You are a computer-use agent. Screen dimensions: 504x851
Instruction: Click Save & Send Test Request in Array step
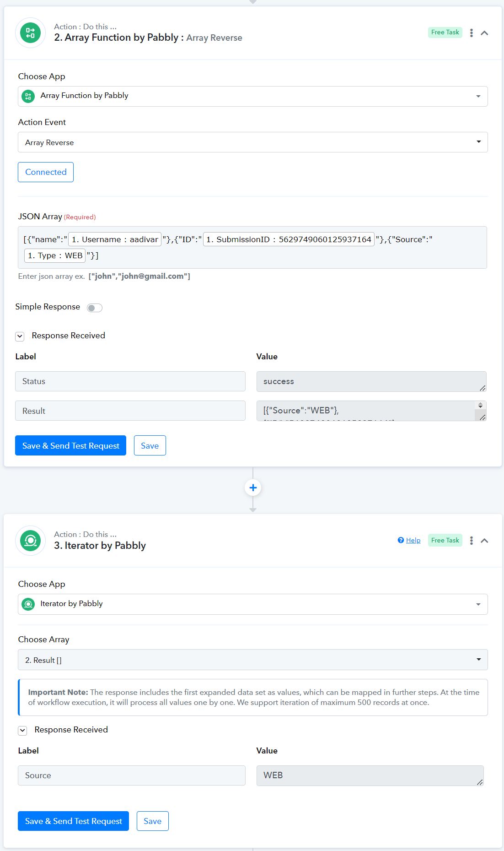click(70, 445)
